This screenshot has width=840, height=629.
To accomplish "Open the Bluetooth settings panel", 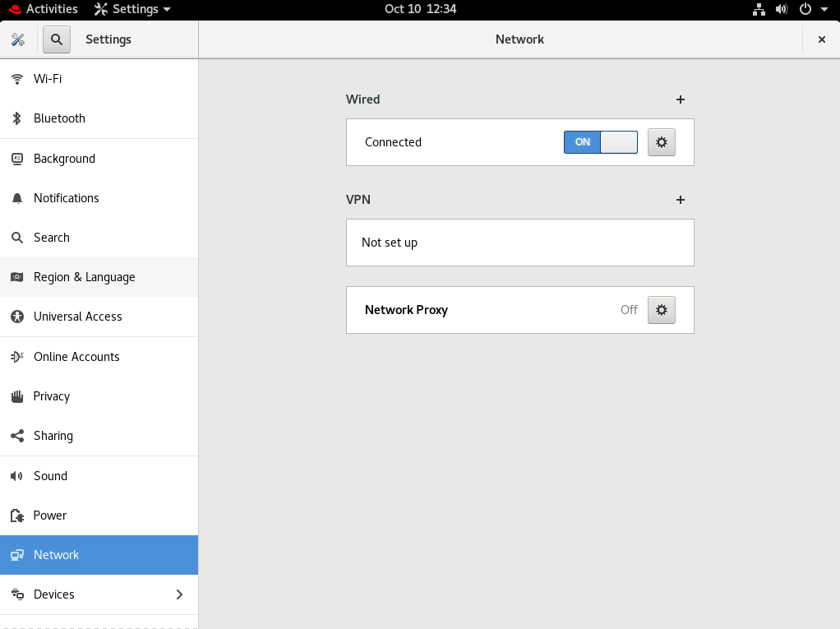I will coord(59,118).
